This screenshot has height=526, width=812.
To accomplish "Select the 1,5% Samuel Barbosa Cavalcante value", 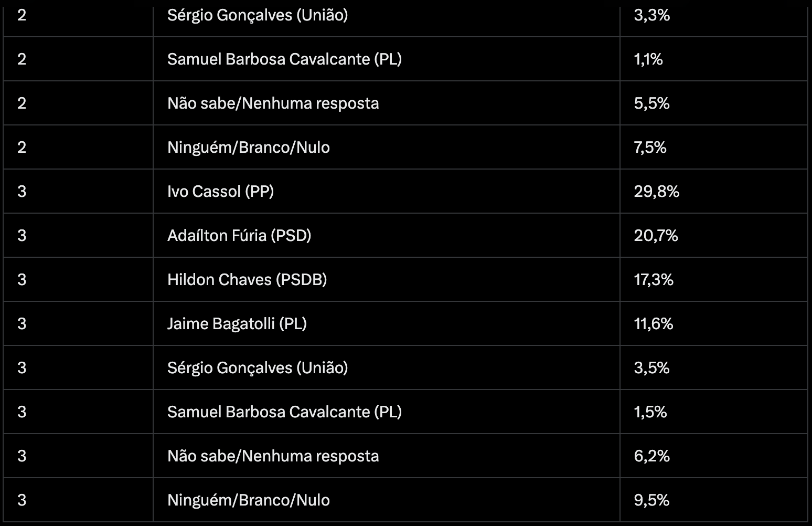I will tap(650, 412).
